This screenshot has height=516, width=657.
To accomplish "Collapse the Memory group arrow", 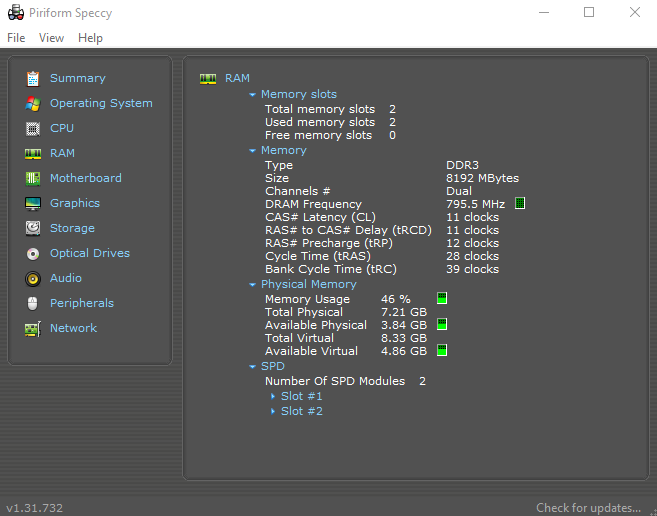I will point(252,150).
